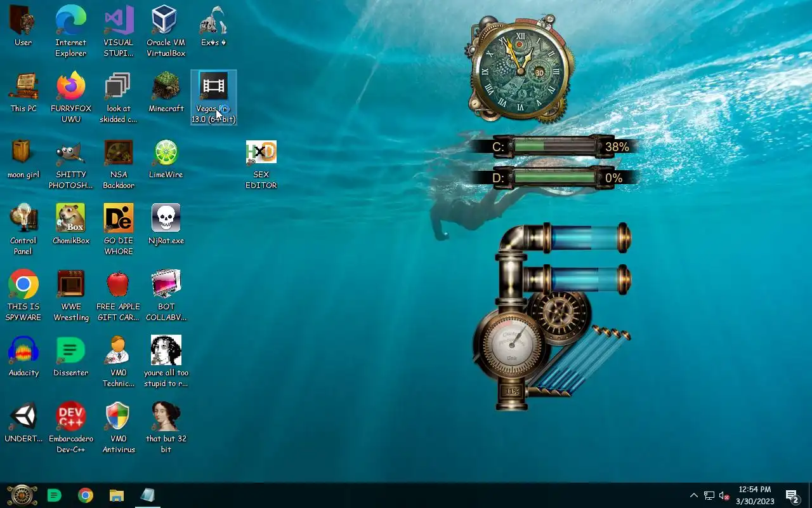Open the WWE Wrestling icon
The height and width of the screenshot is (508, 812).
[x=71, y=295]
